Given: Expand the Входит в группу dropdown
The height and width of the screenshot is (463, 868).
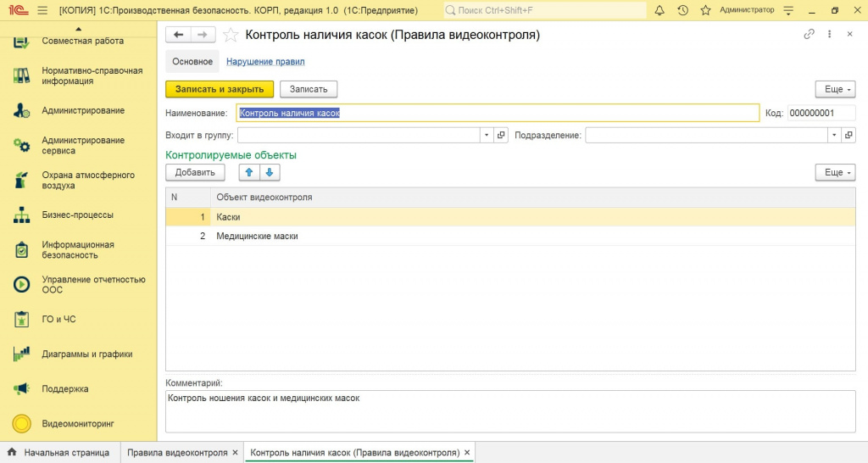Looking at the screenshot, I should pyautogui.click(x=487, y=135).
